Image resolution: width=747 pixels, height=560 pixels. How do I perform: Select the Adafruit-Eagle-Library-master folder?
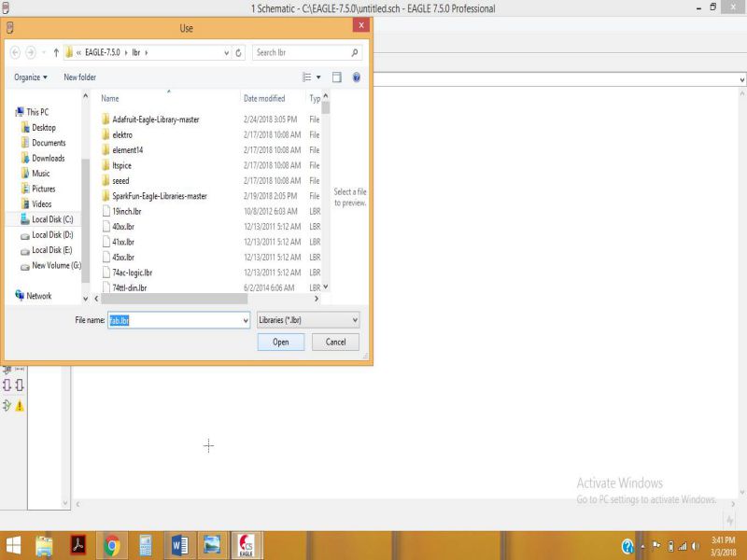[156, 119]
